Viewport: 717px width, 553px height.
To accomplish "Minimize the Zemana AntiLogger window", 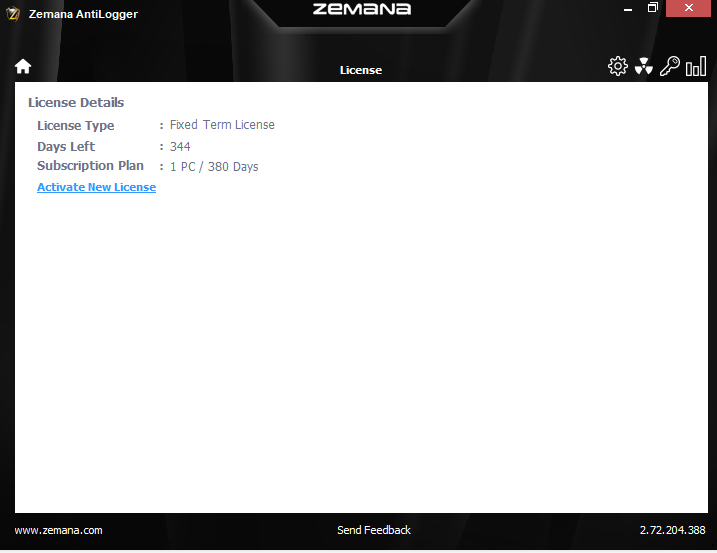I will 628,9.
